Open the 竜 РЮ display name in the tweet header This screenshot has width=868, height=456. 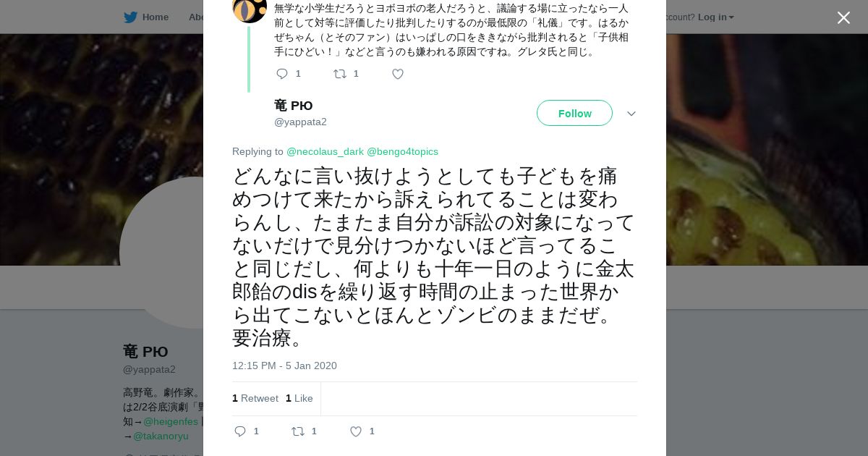(x=294, y=106)
